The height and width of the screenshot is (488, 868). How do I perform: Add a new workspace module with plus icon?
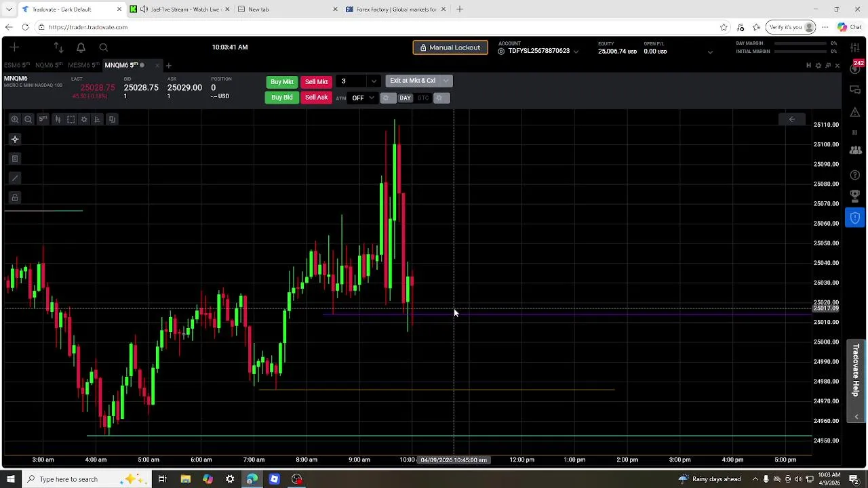(x=14, y=47)
